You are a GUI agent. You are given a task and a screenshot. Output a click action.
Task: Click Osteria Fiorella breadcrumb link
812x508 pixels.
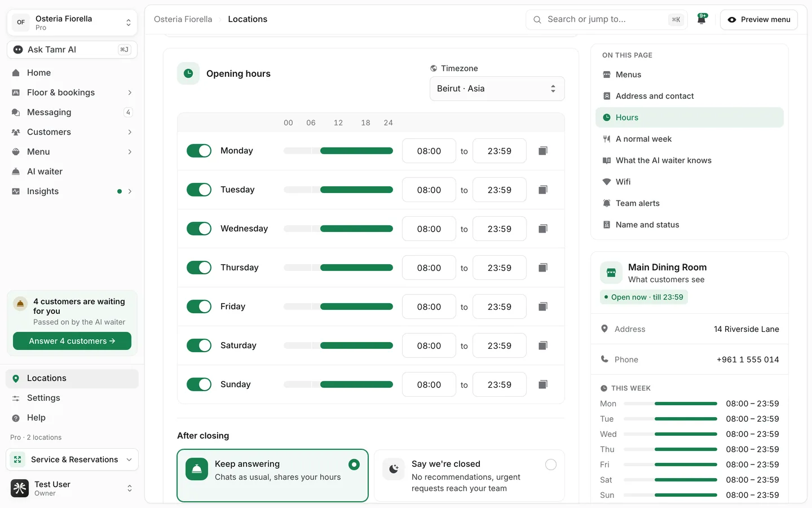click(x=183, y=19)
